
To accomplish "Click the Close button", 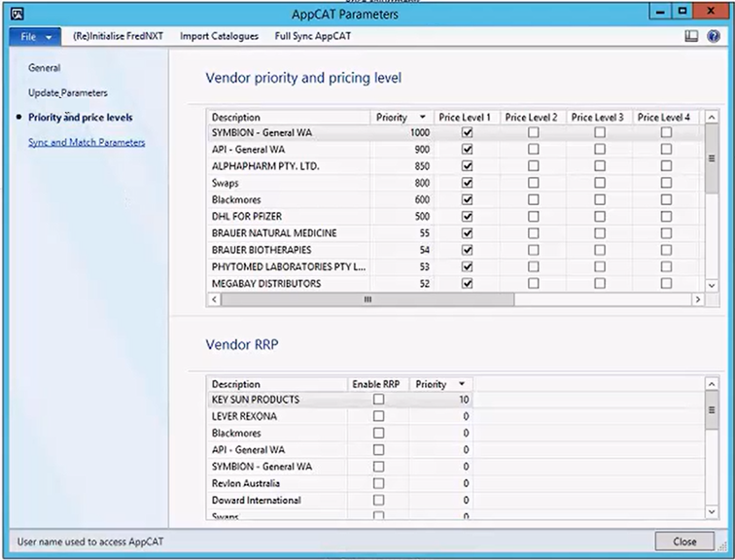I will [684, 542].
